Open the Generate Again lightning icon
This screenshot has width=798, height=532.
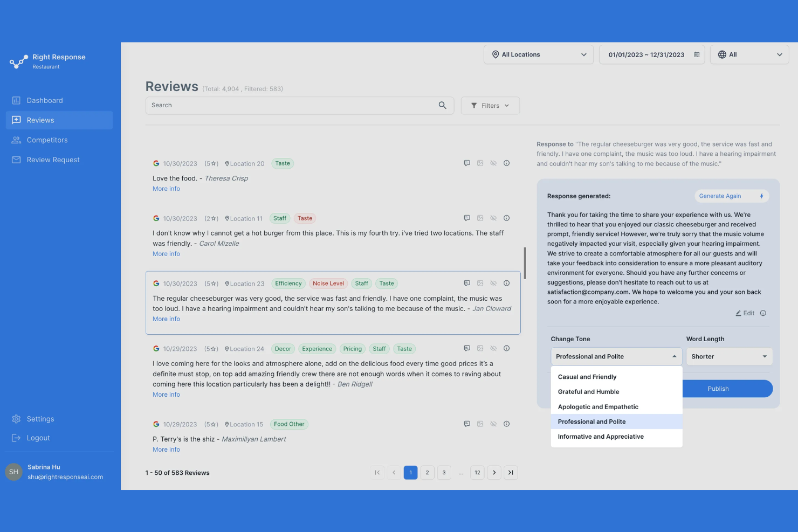point(761,196)
